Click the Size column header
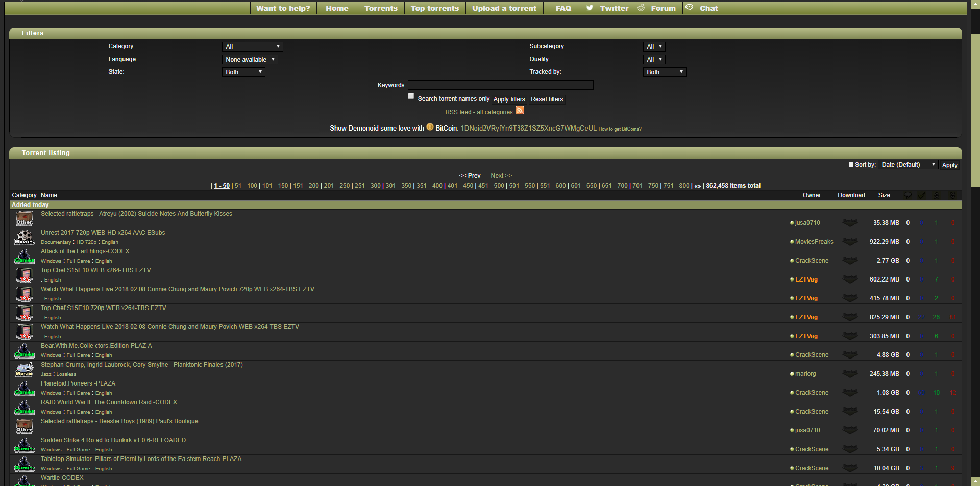 (x=884, y=195)
